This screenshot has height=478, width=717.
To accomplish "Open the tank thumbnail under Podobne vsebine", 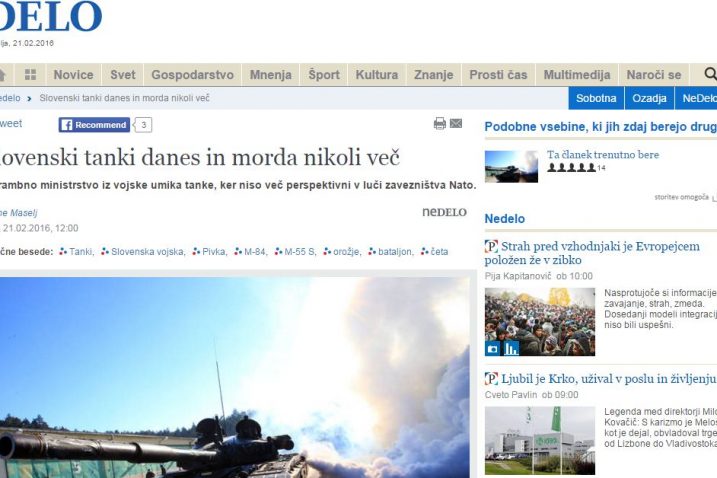I will tap(511, 166).
